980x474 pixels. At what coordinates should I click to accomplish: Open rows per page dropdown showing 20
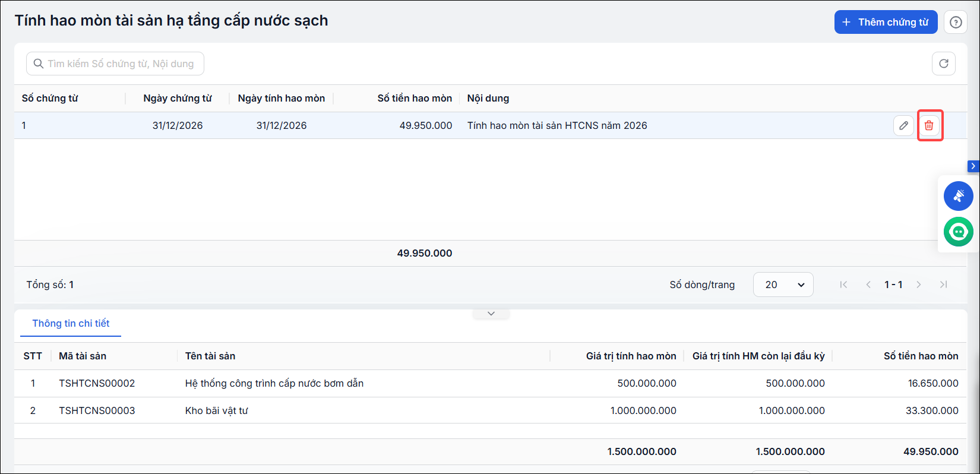(x=783, y=285)
